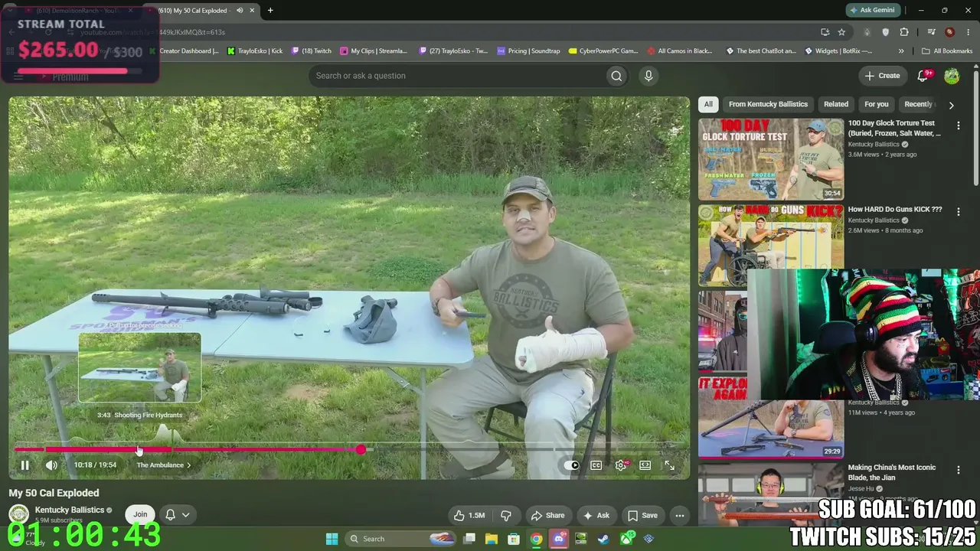Screen dimensions: 980x551
Task: Open the player settings gear
Action: tap(621, 465)
